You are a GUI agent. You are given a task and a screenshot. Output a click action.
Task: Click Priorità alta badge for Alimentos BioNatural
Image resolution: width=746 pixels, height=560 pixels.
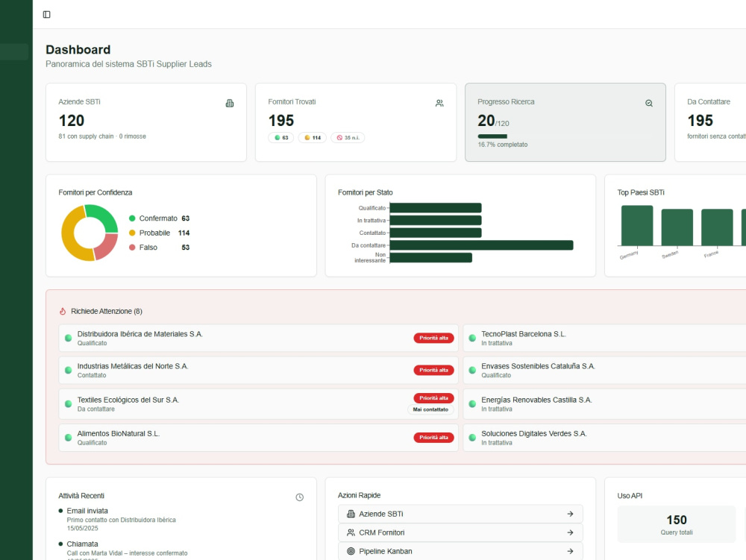pyautogui.click(x=433, y=438)
